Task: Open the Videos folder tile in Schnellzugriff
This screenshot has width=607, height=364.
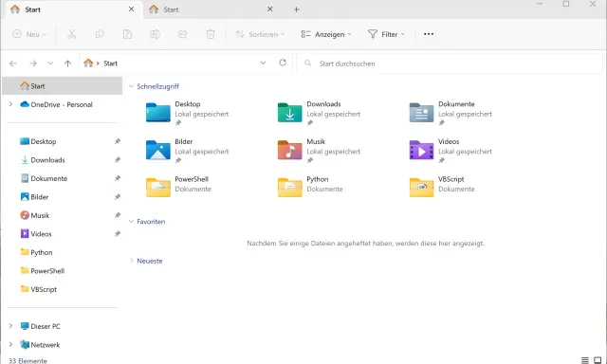Action: click(x=451, y=151)
